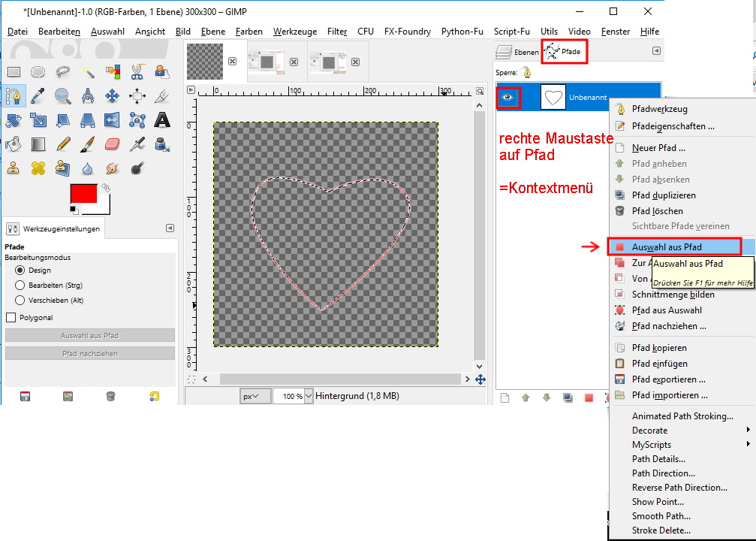The height and width of the screenshot is (541, 756).
Task: Select the Cage Transform tool
Action: click(x=137, y=120)
